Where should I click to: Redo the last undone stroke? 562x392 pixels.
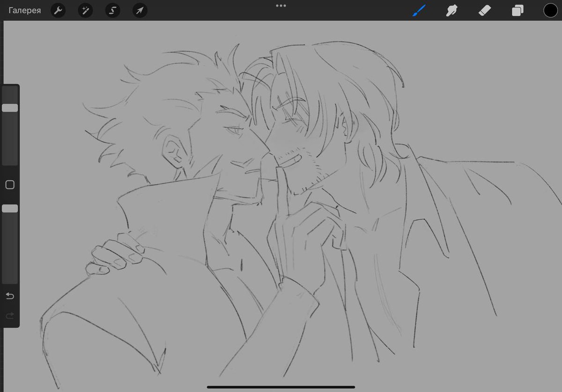(10, 316)
